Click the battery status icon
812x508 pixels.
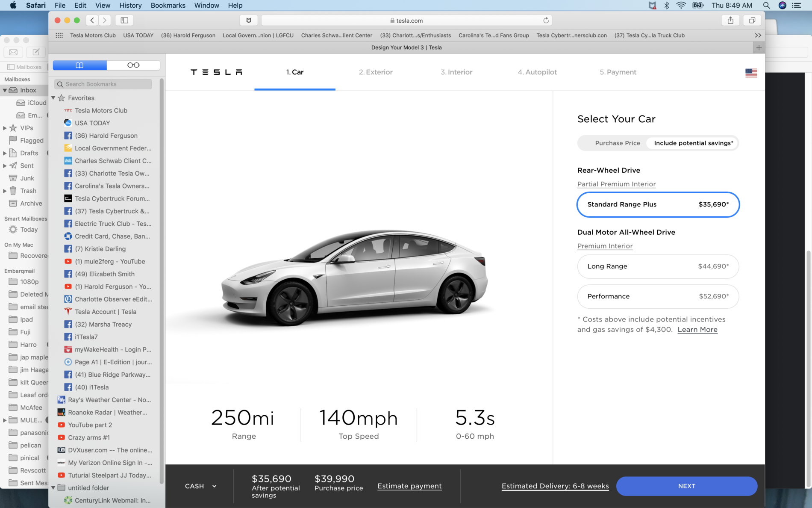click(698, 5)
